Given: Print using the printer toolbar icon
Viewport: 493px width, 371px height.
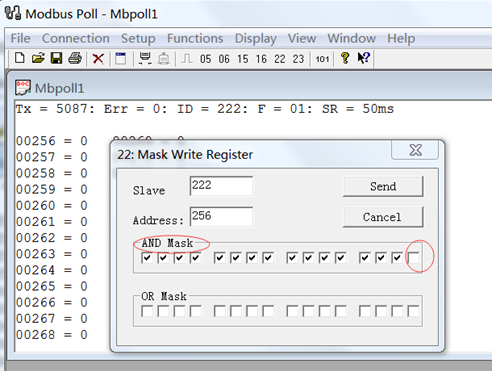Looking at the screenshot, I should point(75,58).
